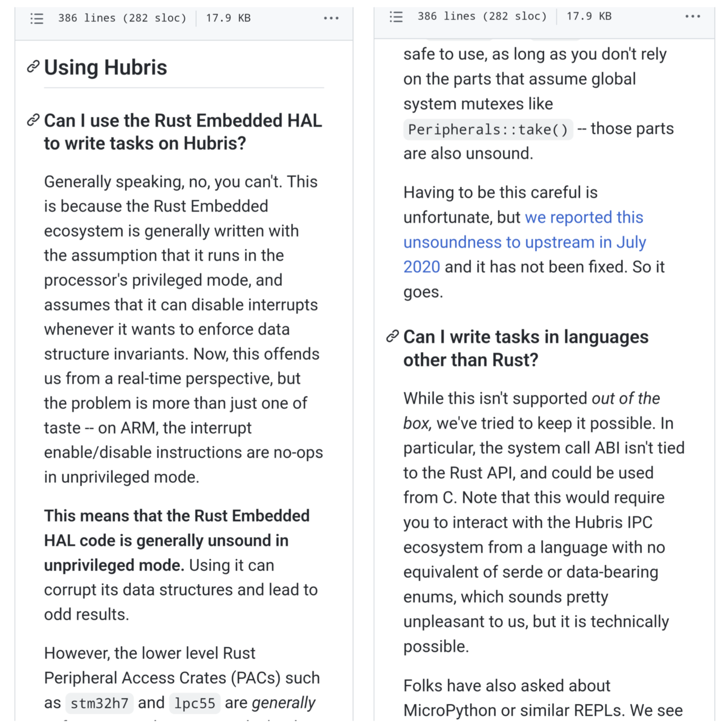Open the three-dot menu in right panel
The width and height of the screenshot is (728, 728).
[693, 16]
